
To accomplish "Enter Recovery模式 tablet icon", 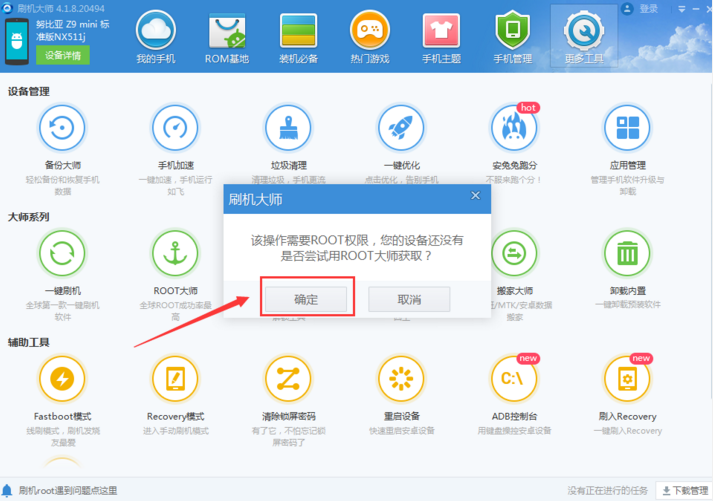I will [175, 379].
